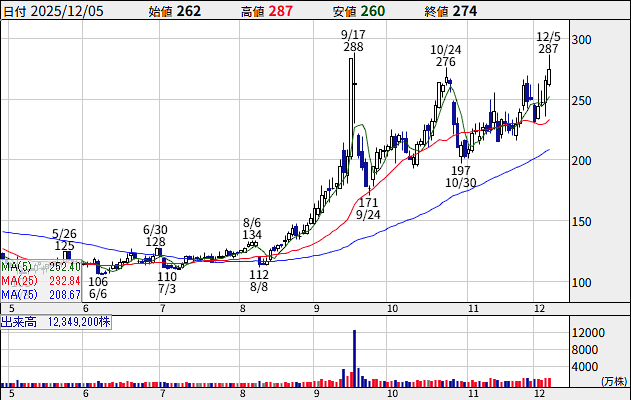Screen dimensions: 631x400
Task: Click the high price 高値 287
Action: coord(267,11)
